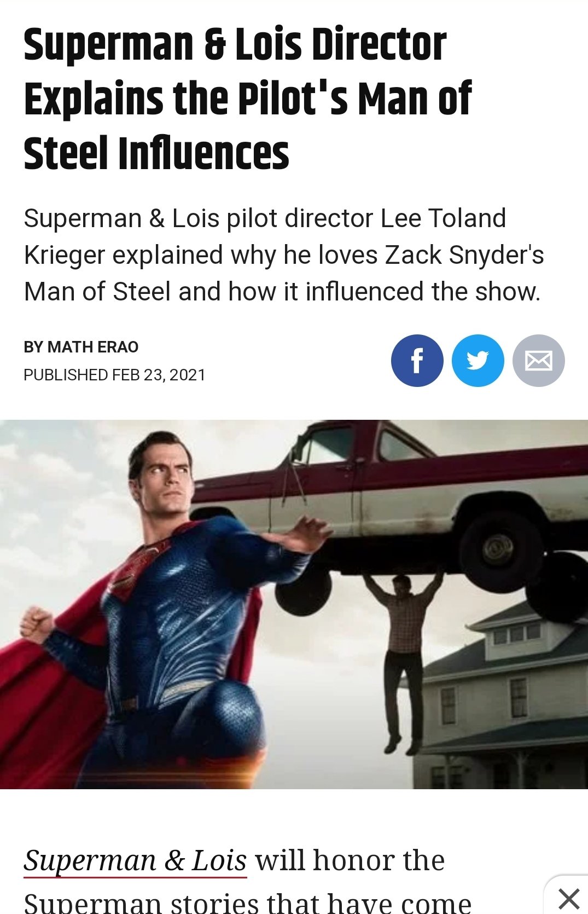Viewport: 588px width, 914px height.
Task: Tap "Steel Influences" in the headline
Action: [x=156, y=154]
